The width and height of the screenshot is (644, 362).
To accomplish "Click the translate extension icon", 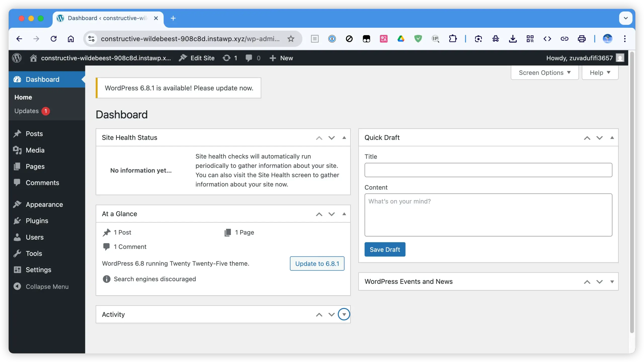I will tap(383, 39).
